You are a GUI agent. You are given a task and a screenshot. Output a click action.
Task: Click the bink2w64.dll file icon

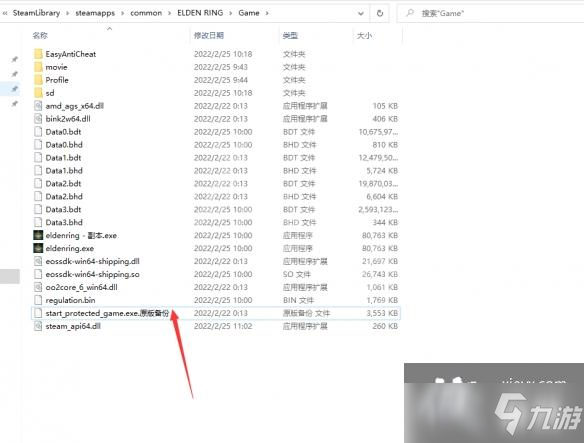38,119
